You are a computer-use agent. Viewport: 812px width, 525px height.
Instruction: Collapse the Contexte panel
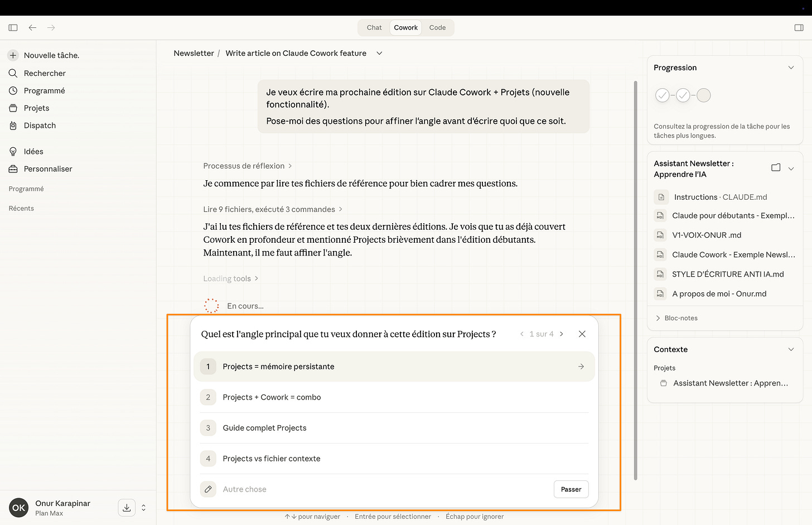[791, 349]
